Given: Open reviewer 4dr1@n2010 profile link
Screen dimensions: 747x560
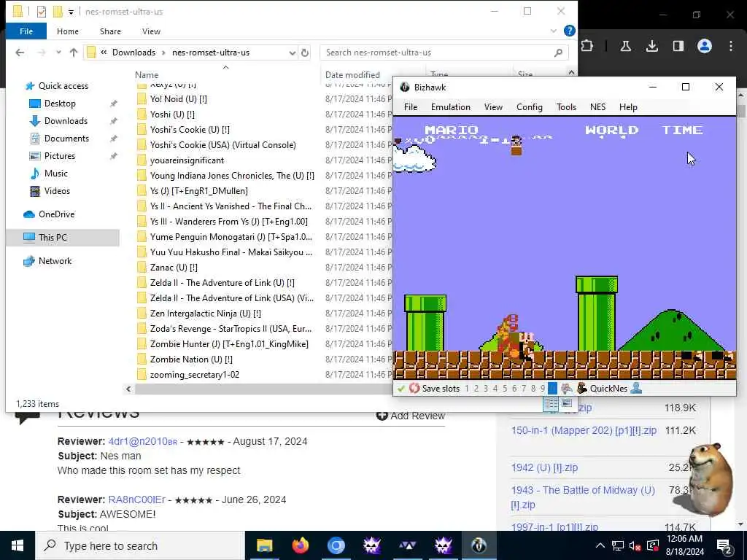Looking at the screenshot, I should click(142, 441).
